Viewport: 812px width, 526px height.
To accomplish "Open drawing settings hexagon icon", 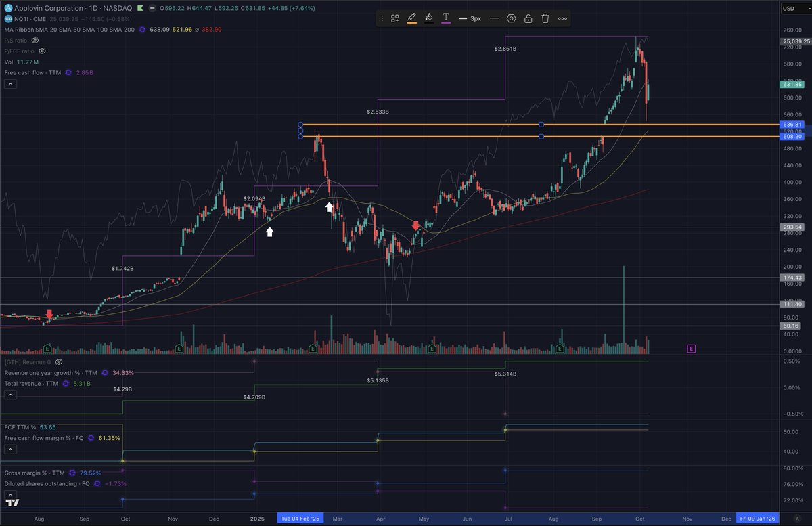I will pos(511,18).
